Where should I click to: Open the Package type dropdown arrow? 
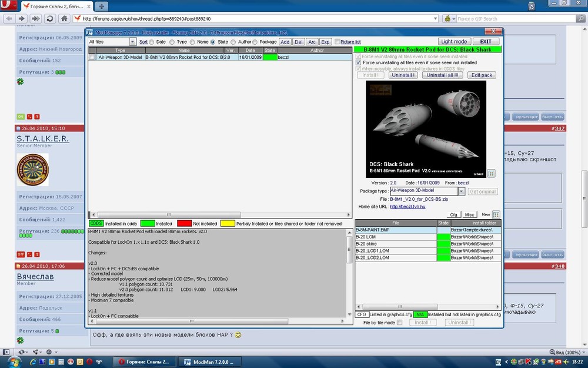461,191
